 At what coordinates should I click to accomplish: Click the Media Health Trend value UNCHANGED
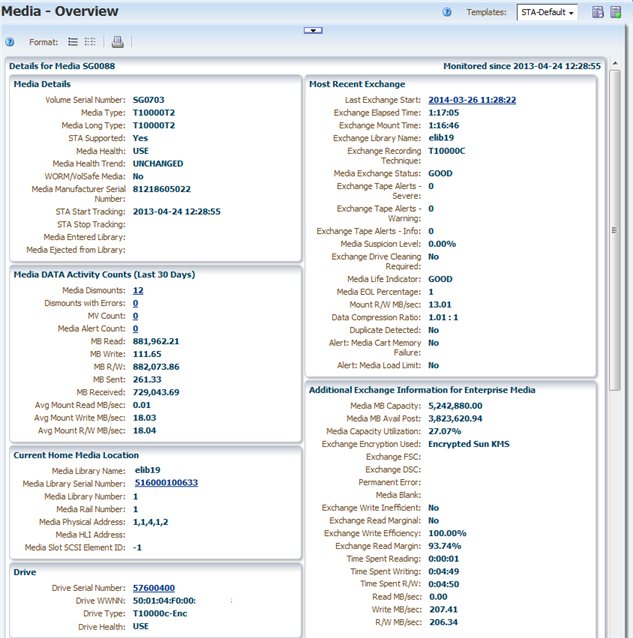(158, 164)
